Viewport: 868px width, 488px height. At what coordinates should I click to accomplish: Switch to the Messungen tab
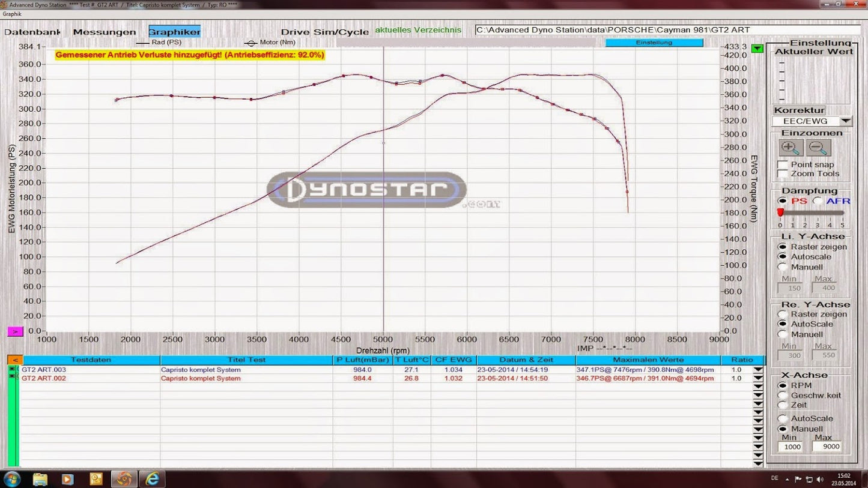(x=105, y=32)
